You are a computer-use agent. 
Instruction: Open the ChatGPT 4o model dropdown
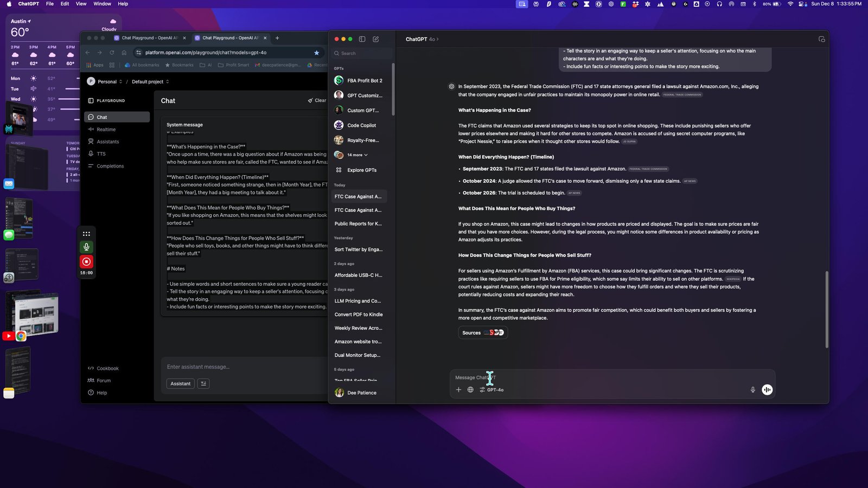pos(422,39)
